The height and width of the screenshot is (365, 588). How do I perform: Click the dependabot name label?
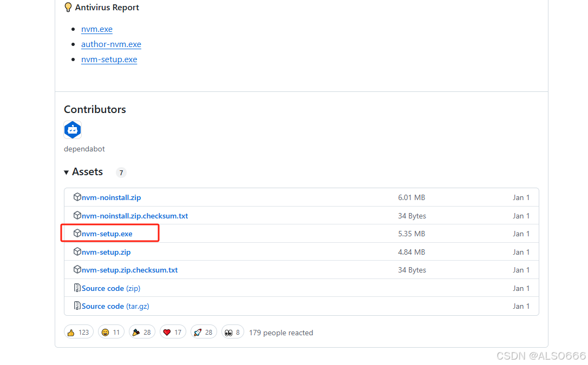84,149
